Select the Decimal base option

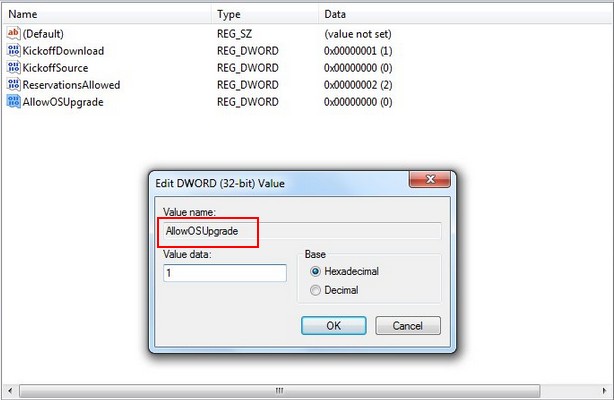coord(315,290)
